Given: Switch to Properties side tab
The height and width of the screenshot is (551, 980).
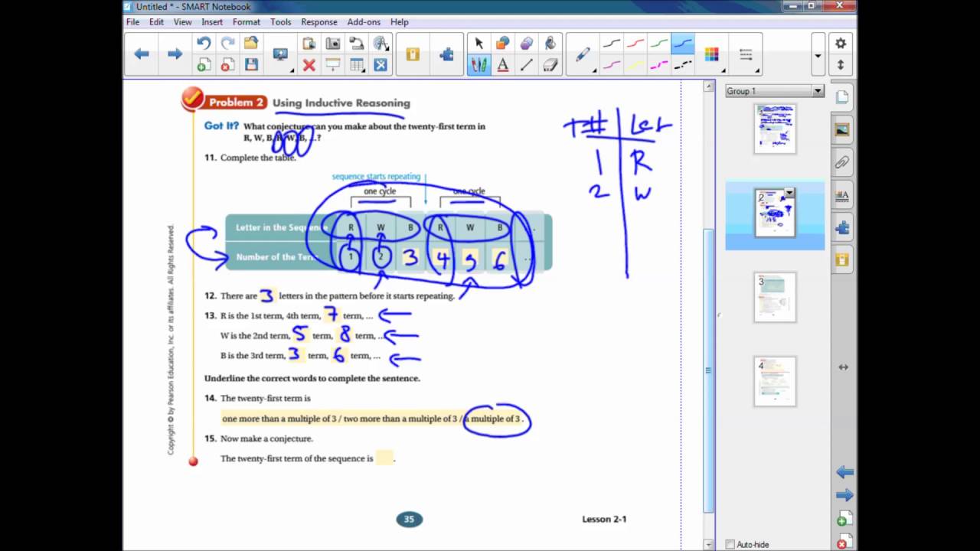Looking at the screenshot, I should 842,195.
